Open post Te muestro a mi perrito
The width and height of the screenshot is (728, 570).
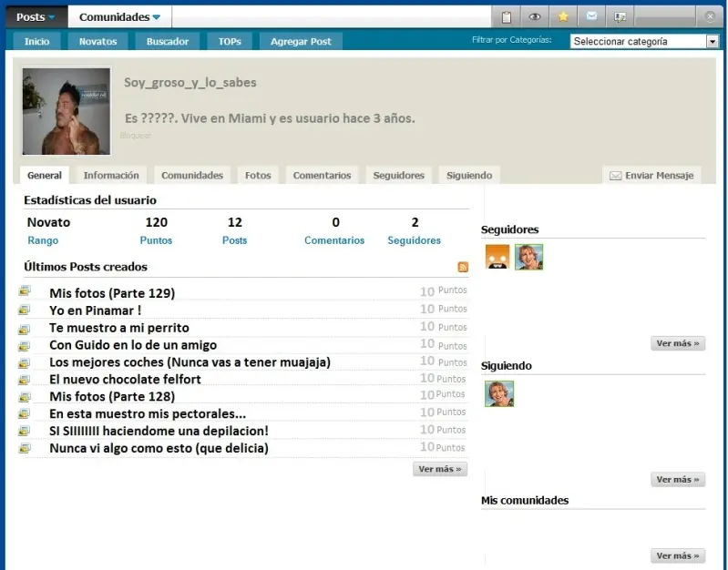[x=119, y=328]
